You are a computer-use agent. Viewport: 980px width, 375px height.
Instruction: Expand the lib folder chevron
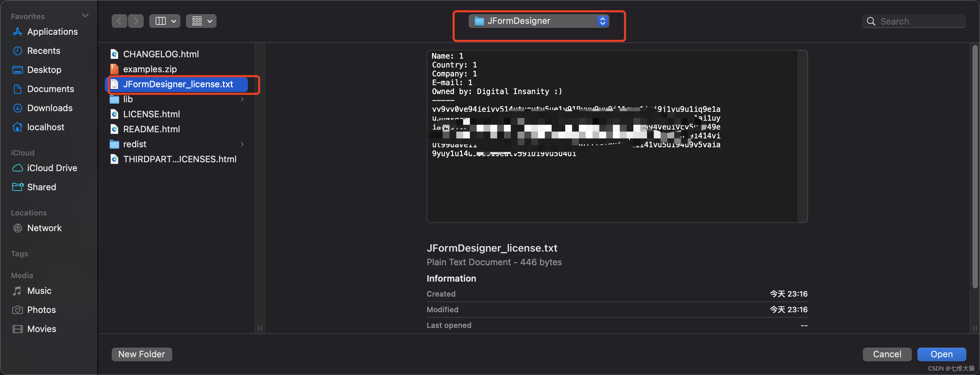point(242,99)
